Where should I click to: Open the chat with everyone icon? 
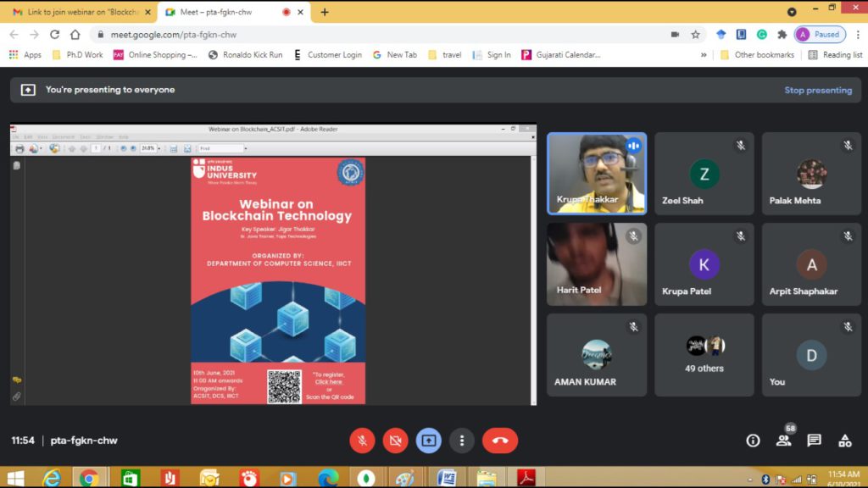[814, 441]
